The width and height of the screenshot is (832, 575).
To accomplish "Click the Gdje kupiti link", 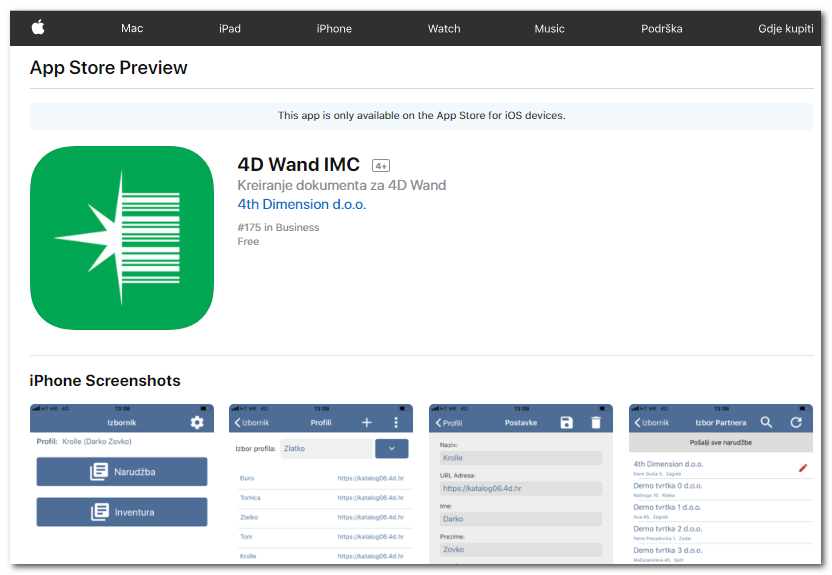I will click(785, 29).
